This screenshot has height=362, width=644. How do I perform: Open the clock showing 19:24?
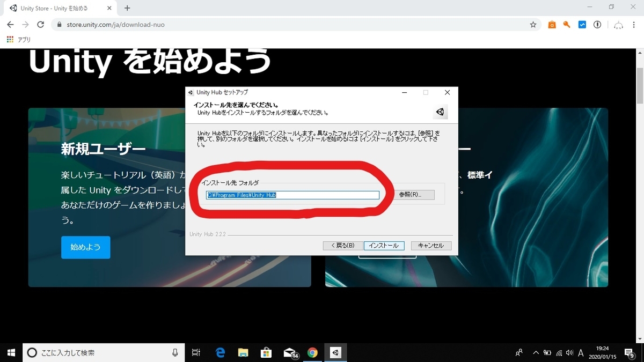coord(603,352)
